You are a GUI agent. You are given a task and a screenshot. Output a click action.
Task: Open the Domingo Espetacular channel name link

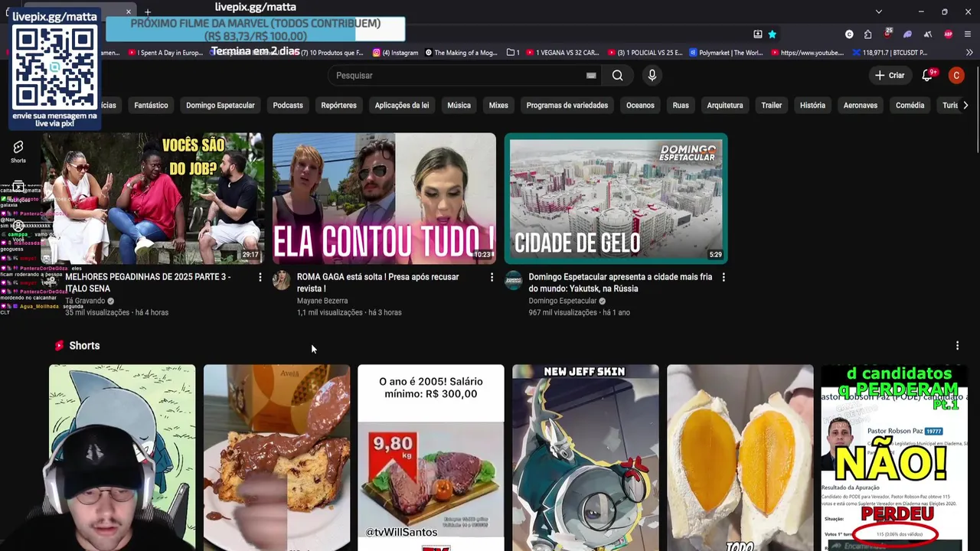click(562, 301)
